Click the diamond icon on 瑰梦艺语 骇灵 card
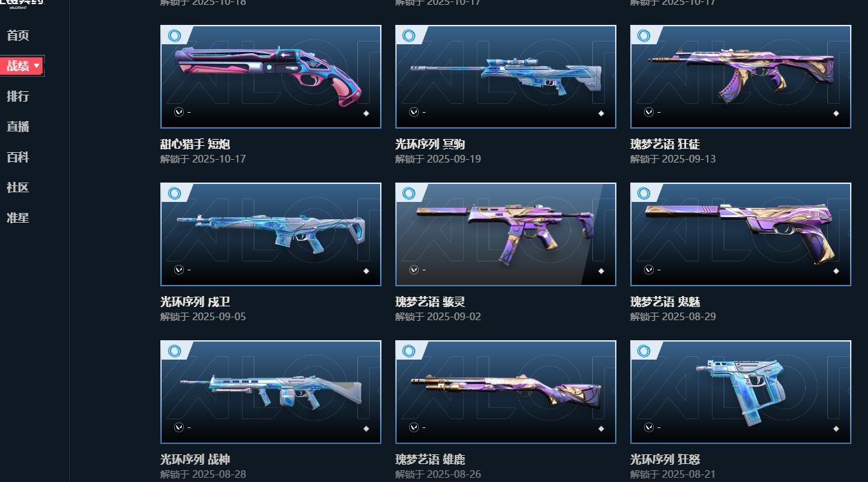This screenshot has height=482, width=868. pos(601,271)
